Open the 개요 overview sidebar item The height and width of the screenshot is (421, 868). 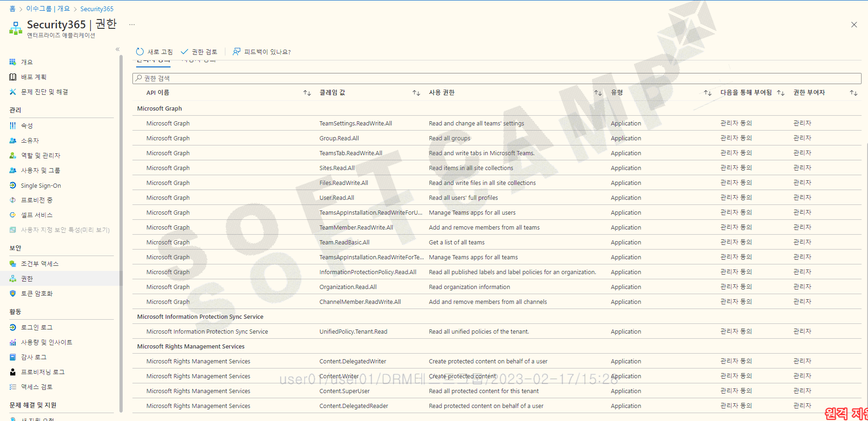pos(27,62)
